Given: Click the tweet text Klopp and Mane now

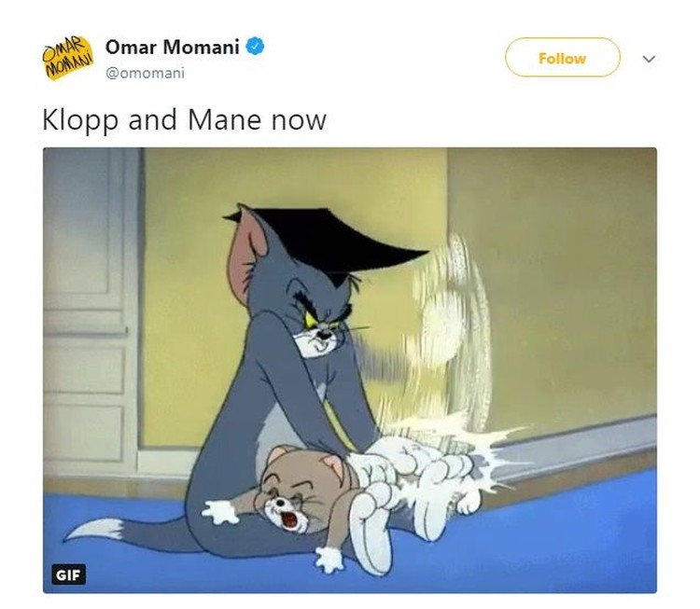Looking at the screenshot, I should coord(185,119).
